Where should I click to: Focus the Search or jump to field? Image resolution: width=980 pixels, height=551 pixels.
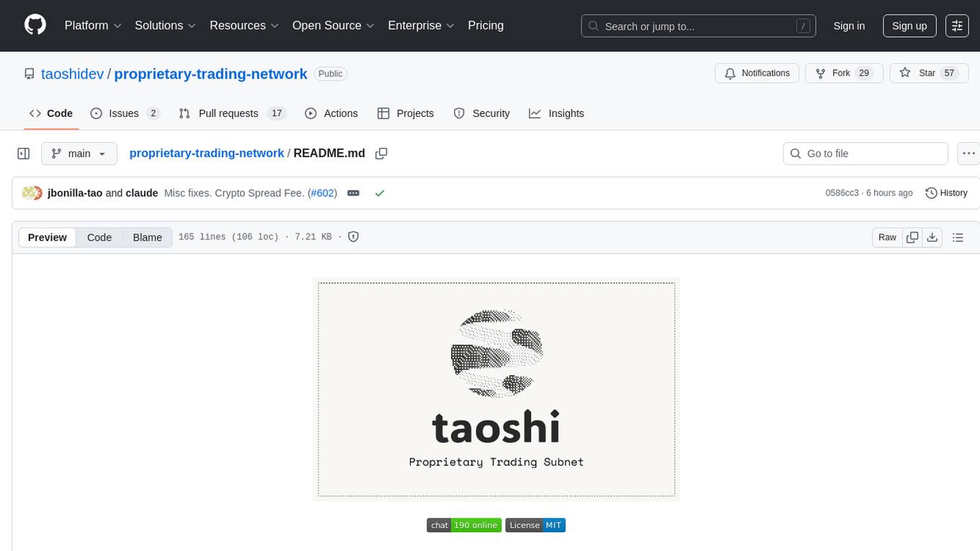click(x=698, y=26)
